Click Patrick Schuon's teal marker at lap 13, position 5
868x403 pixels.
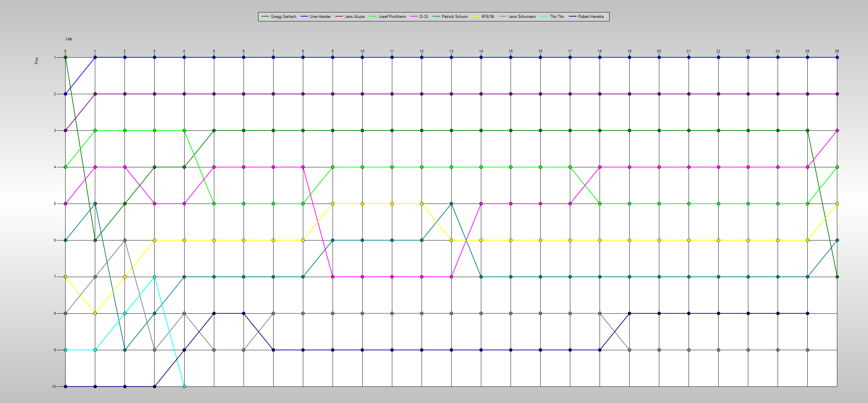[x=451, y=204]
